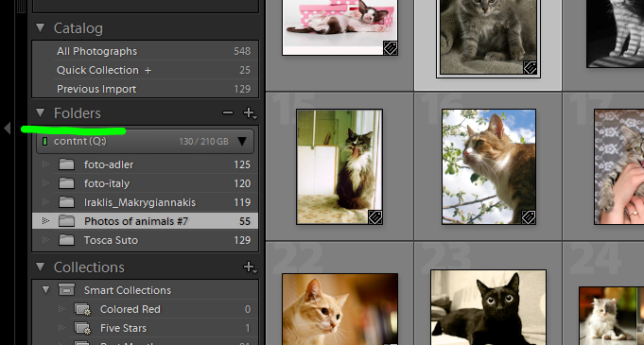Viewport: 644px width, 345px height.
Task: Click the Iraklis_Makrygiannakis folder icon
Action: click(x=66, y=202)
